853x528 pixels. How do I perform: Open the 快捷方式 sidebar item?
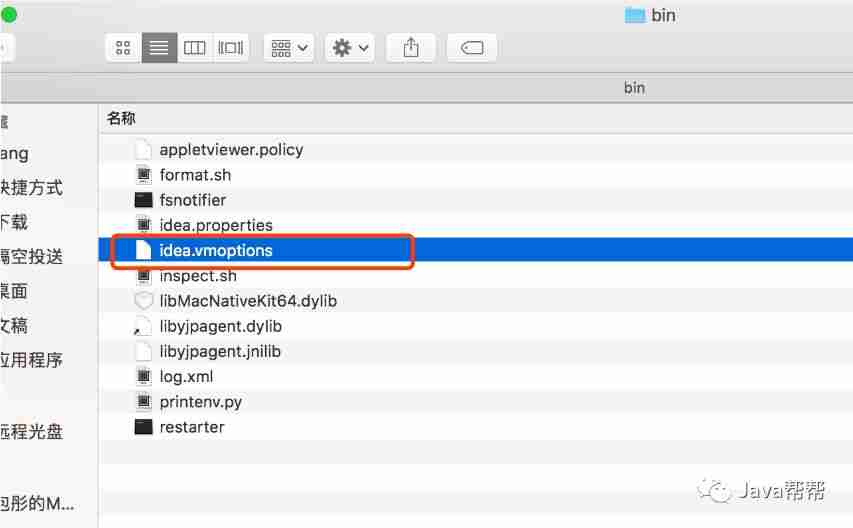coord(32,188)
